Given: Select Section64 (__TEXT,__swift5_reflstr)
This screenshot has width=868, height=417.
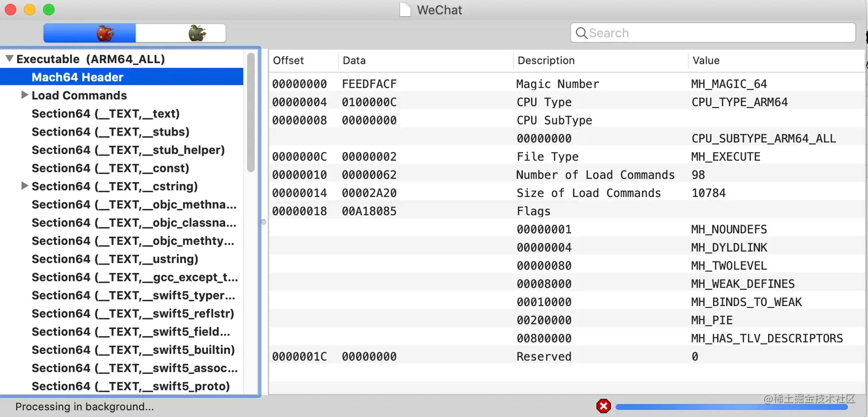Looking at the screenshot, I should (x=133, y=313).
